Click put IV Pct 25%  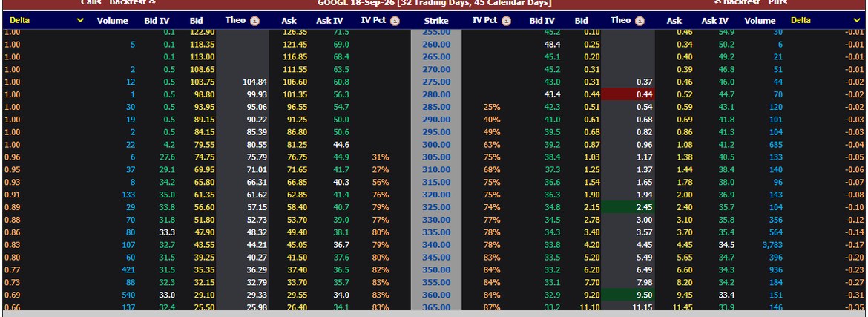[492, 107]
